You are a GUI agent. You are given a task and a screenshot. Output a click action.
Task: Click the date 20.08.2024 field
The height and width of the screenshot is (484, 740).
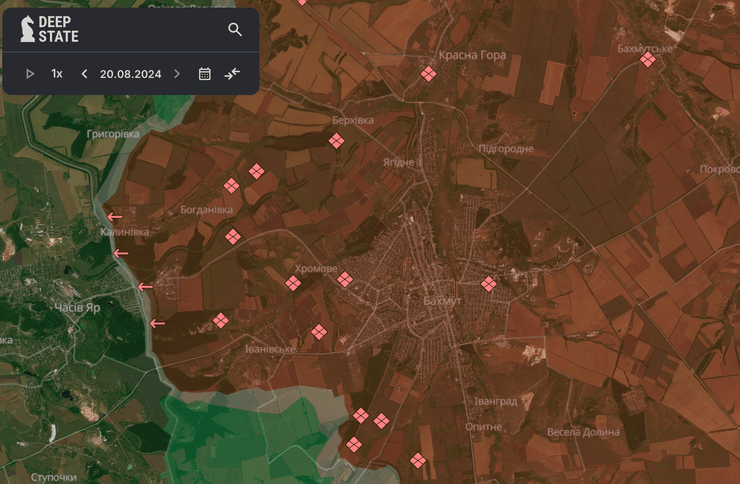tap(130, 74)
